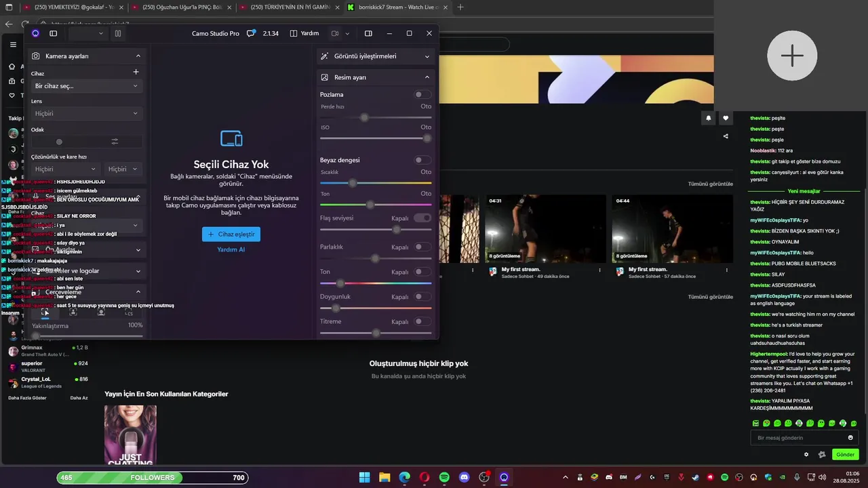
Task: Open dropdown arrow beside camera output icon
Action: tap(348, 33)
